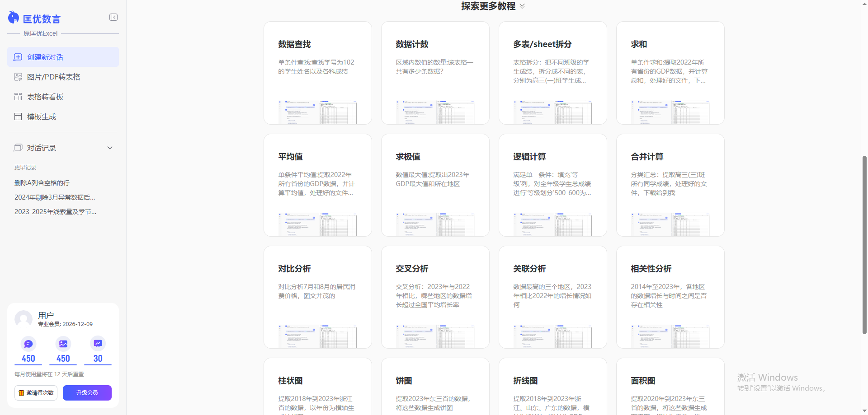
Task: Collapse the sidebar with the toggle button
Action: pyautogui.click(x=113, y=17)
